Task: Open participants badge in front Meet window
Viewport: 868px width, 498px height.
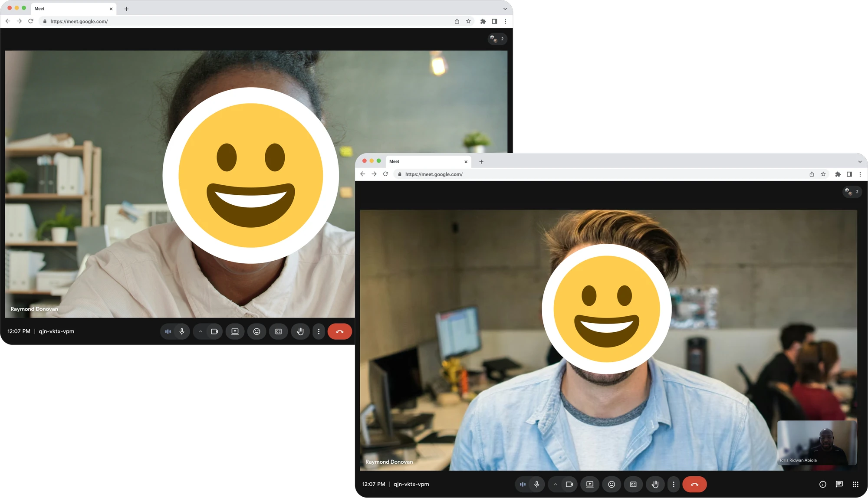Action: pos(852,192)
